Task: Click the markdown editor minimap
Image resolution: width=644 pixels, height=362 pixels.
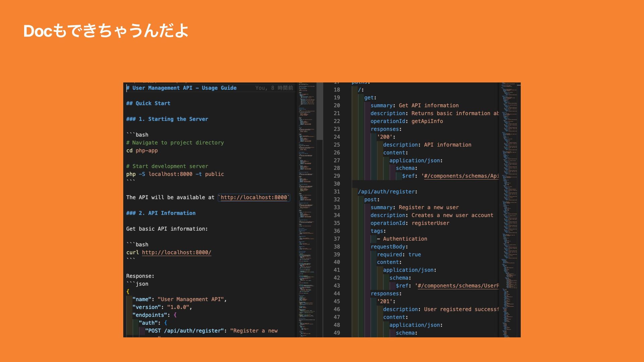Action: [307, 209]
